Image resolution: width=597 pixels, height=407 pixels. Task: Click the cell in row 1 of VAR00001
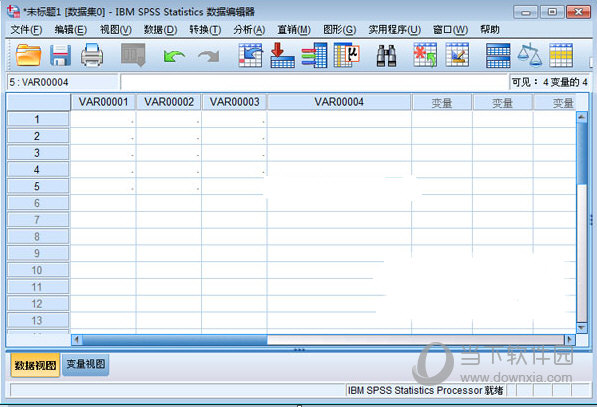103,119
